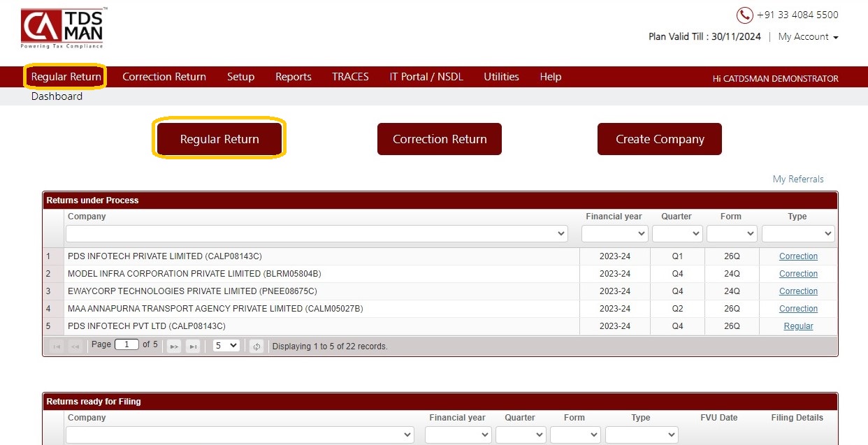The height and width of the screenshot is (445, 868).
Task: Open My Account dropdown arrow
Action: (836, 37)
